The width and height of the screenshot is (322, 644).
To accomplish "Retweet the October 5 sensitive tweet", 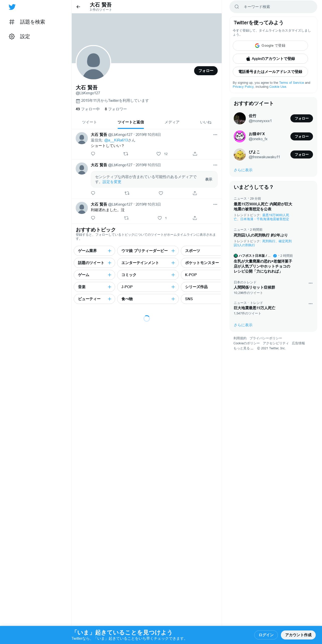I will (x=127, y=193).
